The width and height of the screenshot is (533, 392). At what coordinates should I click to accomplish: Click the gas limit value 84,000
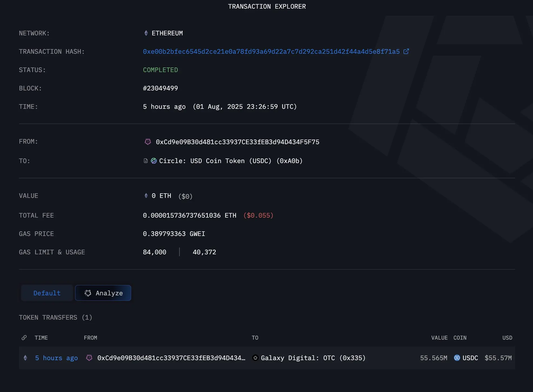point(154,252)
